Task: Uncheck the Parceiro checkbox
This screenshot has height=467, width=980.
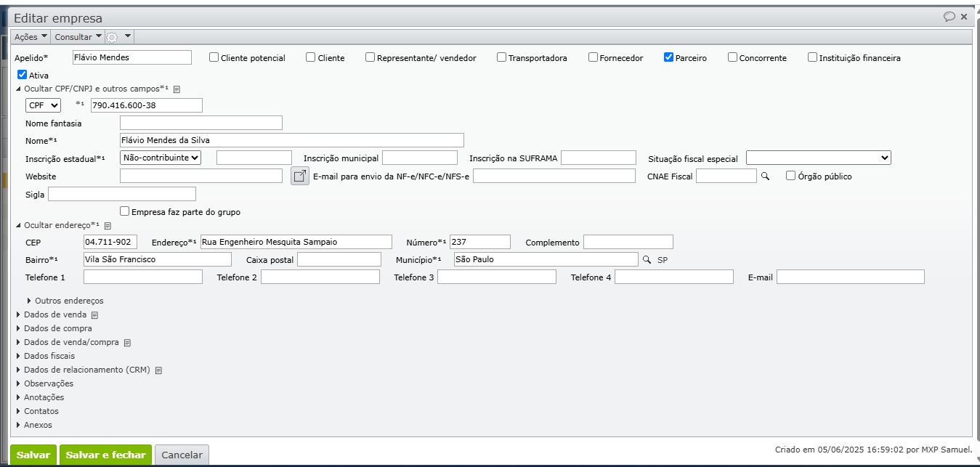Action: [x=668, y=57]
